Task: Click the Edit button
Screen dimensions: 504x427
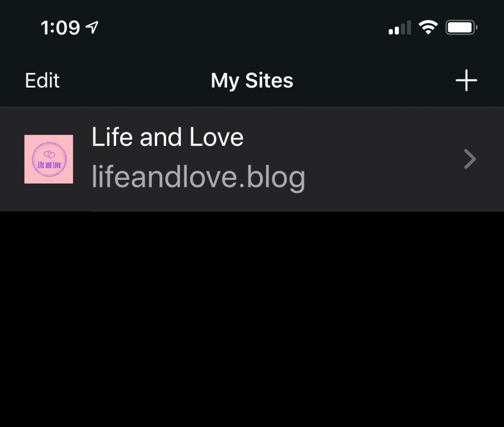Action: point(42,80)
